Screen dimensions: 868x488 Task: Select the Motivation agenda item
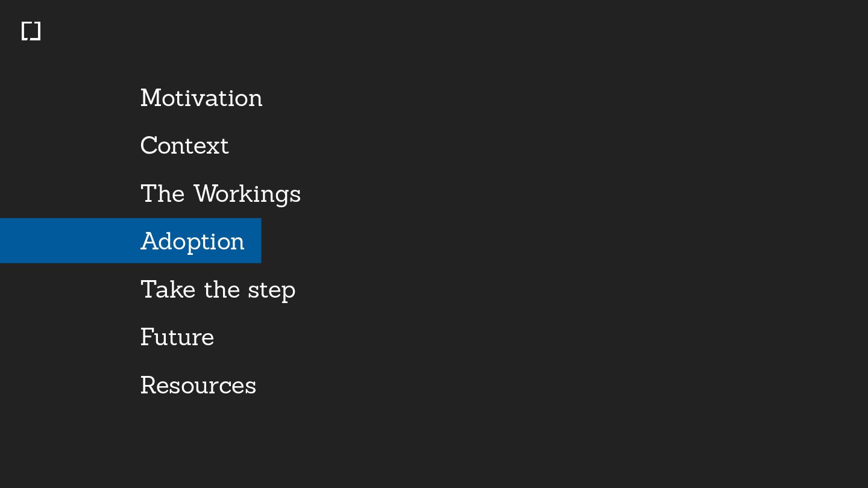[x=201, y=98]
